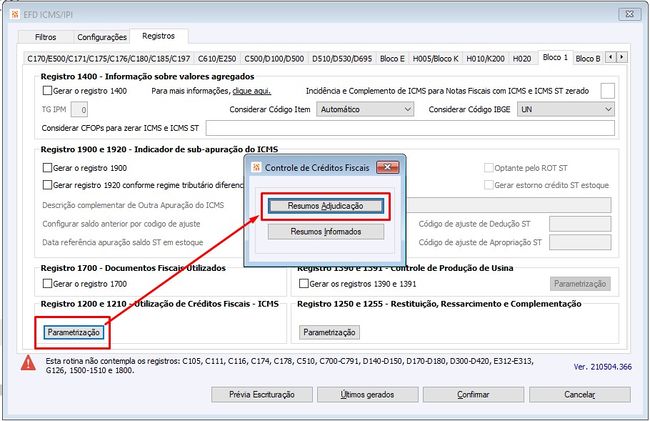Click the Prévia Escrituração button
650x421 pixels.
point(262,394)
